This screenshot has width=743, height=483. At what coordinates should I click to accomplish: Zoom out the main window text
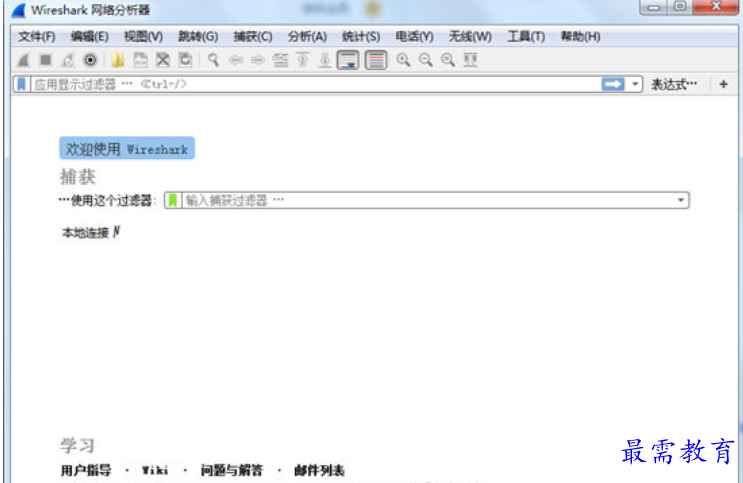click(x=426, y=60)
